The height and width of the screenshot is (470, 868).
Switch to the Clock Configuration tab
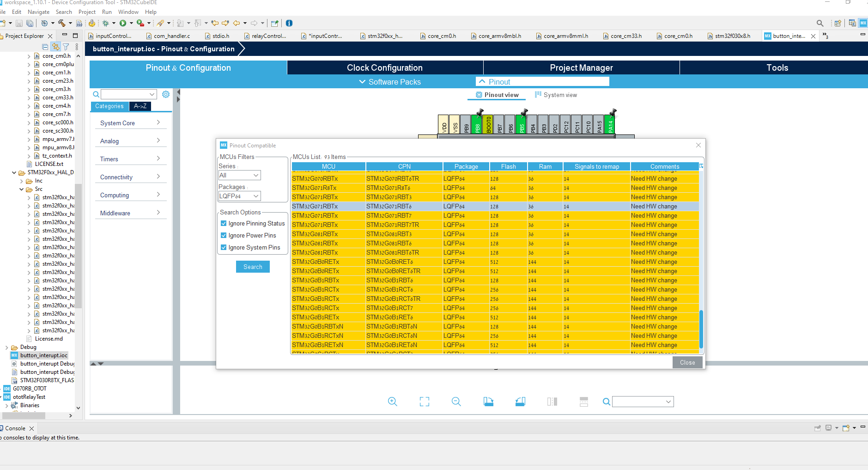point(384,68)
